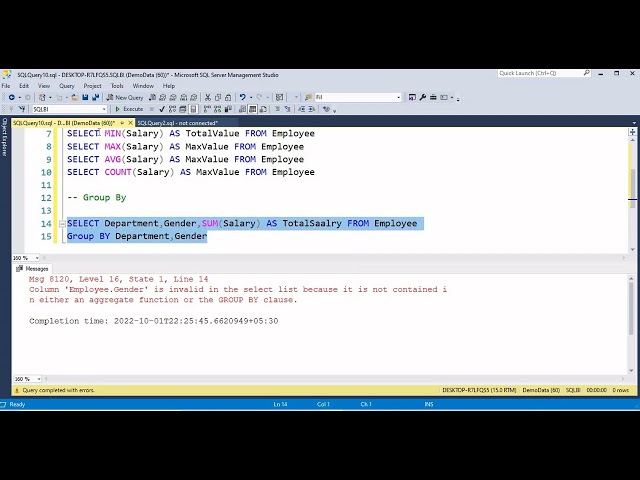Image resolution: width=640 pixels, height=480 pixels.
Task: Open the New Project dropdown arrow
Action: (x=50, y=98)
